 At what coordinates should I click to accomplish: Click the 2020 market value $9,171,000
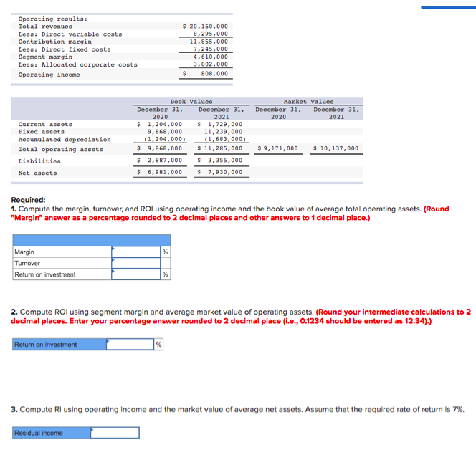point(277,148)
